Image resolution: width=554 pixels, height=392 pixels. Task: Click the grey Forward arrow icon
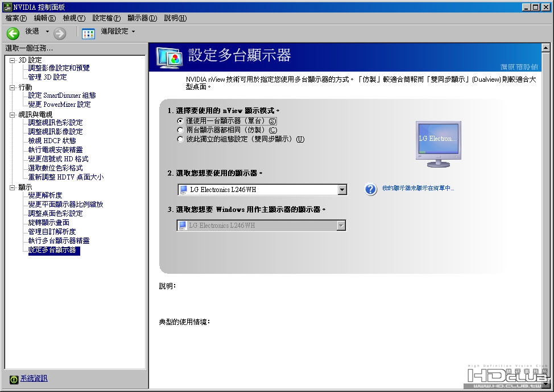[x=60, y=33]
